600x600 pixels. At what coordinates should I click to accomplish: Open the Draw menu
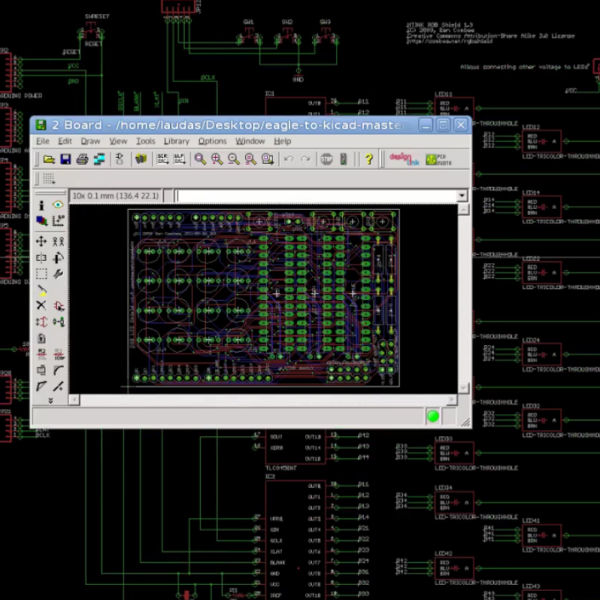(90, 141)
